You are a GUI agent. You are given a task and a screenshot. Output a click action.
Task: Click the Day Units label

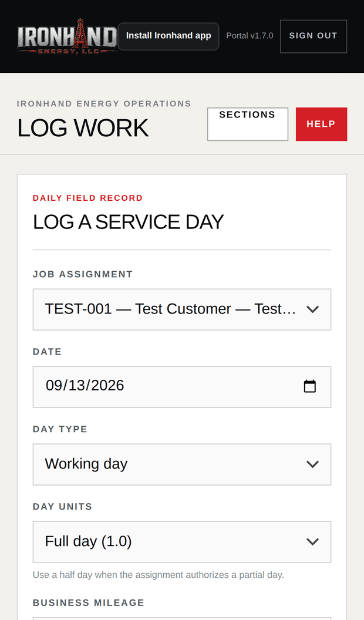point(62,507)
